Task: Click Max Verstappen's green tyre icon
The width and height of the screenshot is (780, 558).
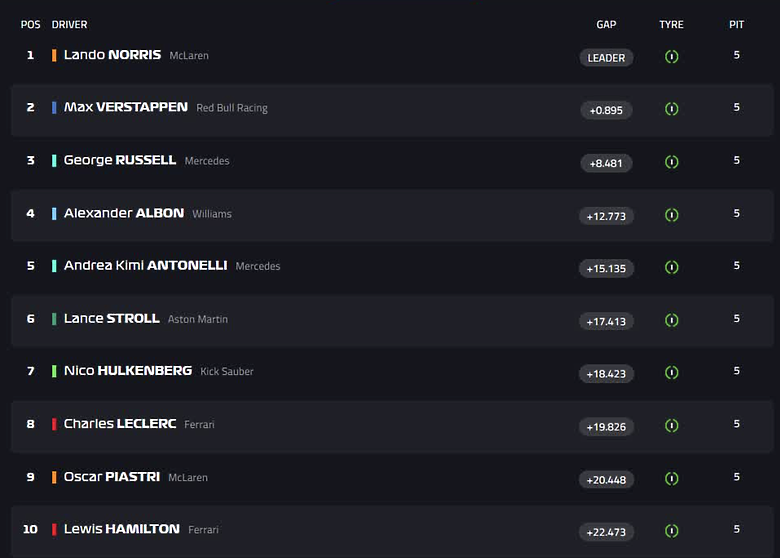Action: (672, 109)
